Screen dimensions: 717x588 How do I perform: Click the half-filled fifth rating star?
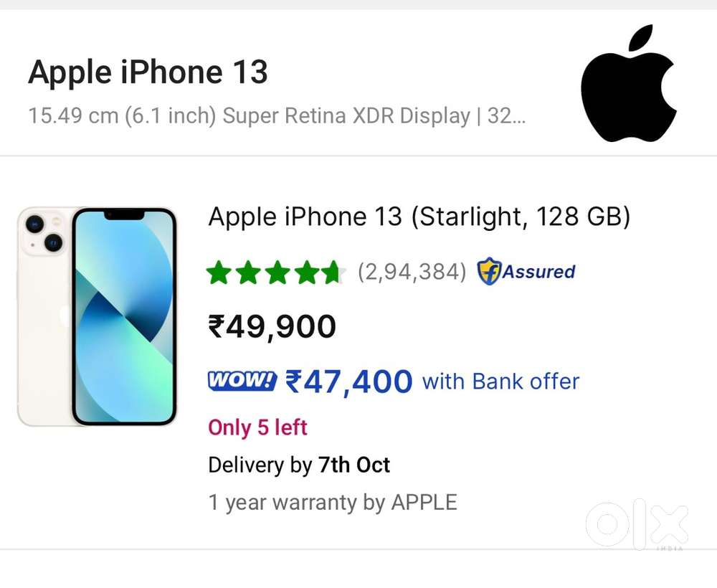click(x=333, y=272)
